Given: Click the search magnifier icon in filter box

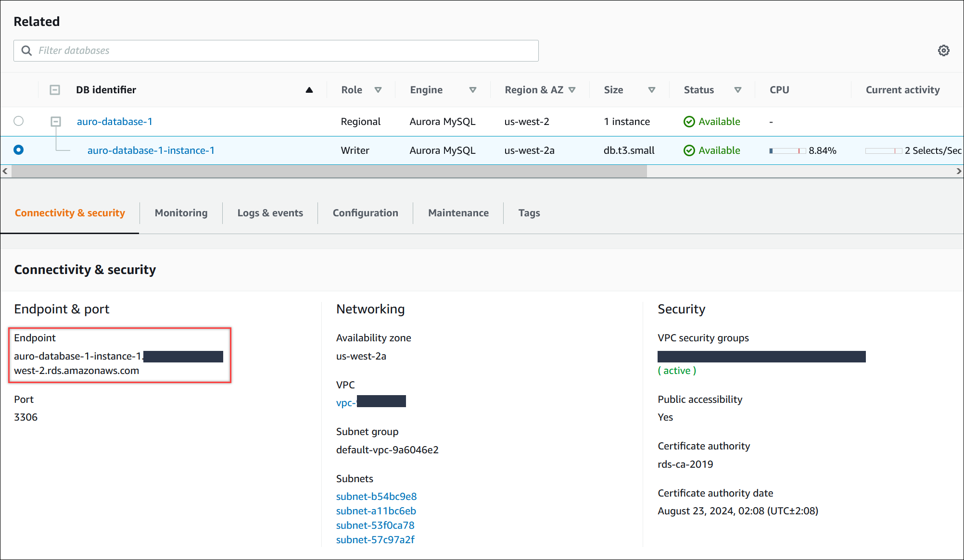Looking at the screenshot, I should (27, 50).
